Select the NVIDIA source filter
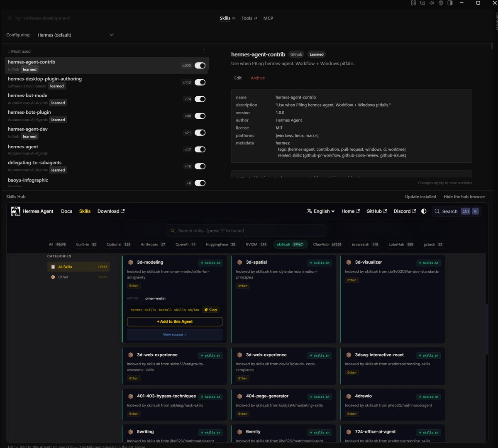The image size is (498, 448). (256, 245)
